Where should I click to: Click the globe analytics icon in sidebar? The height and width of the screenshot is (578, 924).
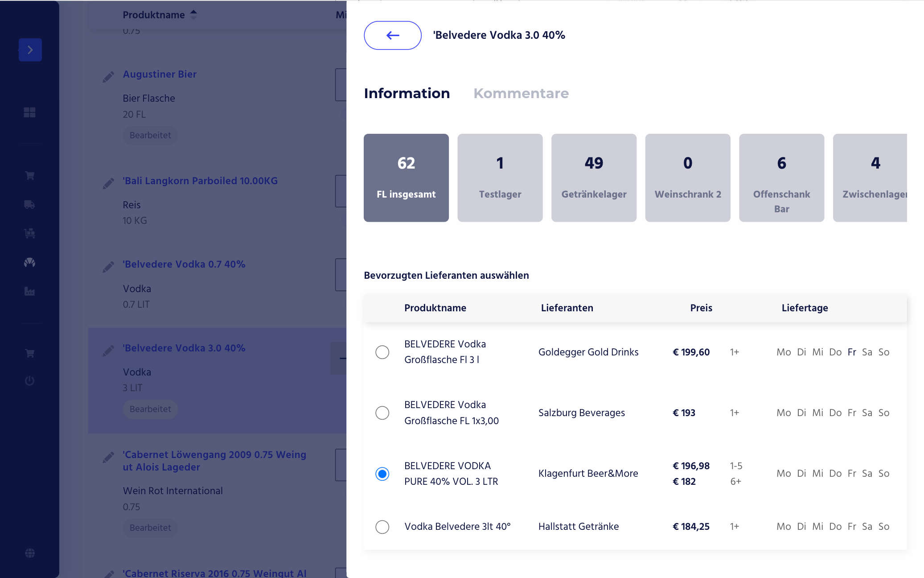coord(29,263)
